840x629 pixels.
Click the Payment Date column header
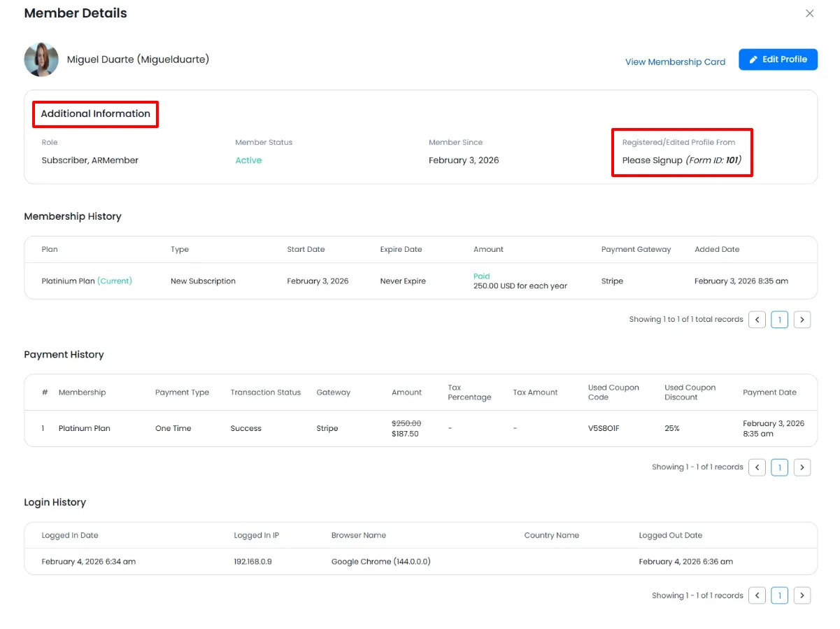[x=769, y=393]
